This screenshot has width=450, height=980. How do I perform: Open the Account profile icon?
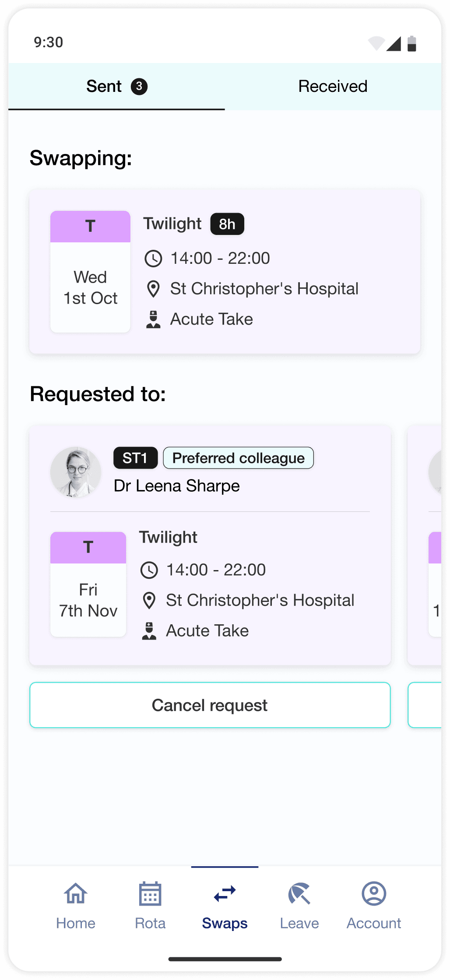point(374,893)
